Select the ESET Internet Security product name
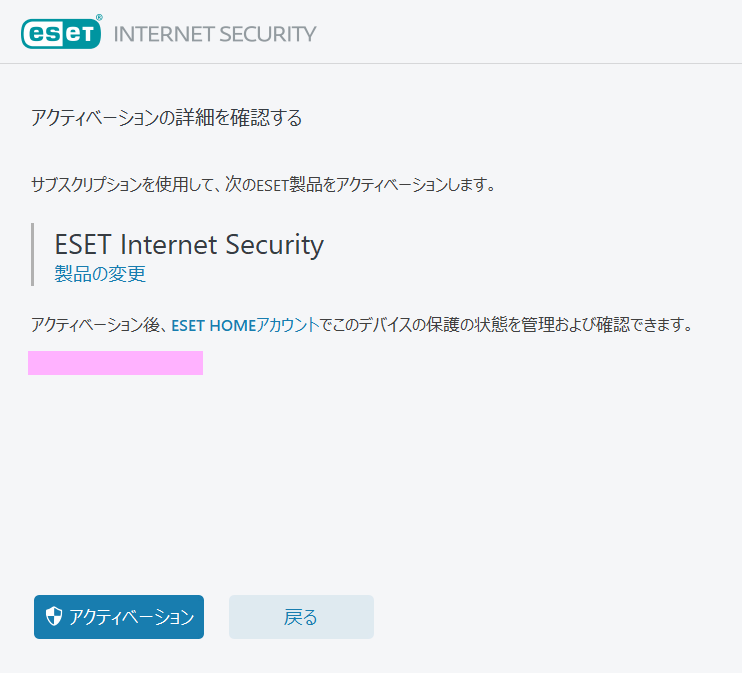The height and width of the screenshot is (673, 742). (x=189, y=245)
